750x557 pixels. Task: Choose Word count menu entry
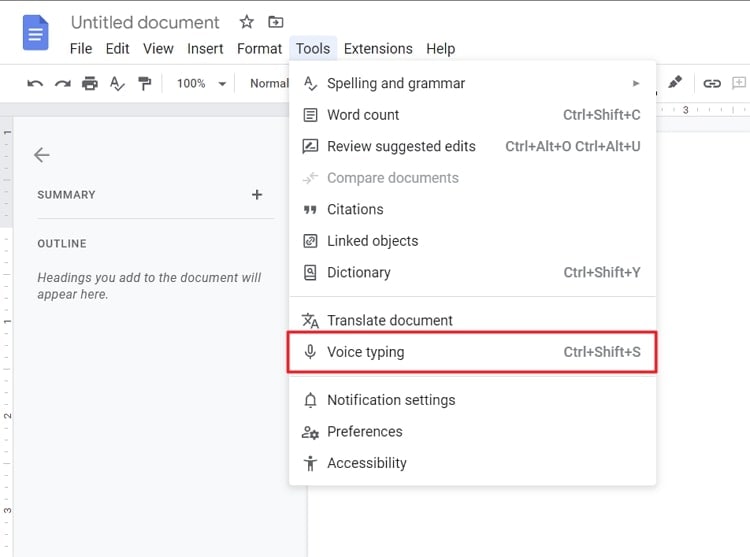[363, 115]
